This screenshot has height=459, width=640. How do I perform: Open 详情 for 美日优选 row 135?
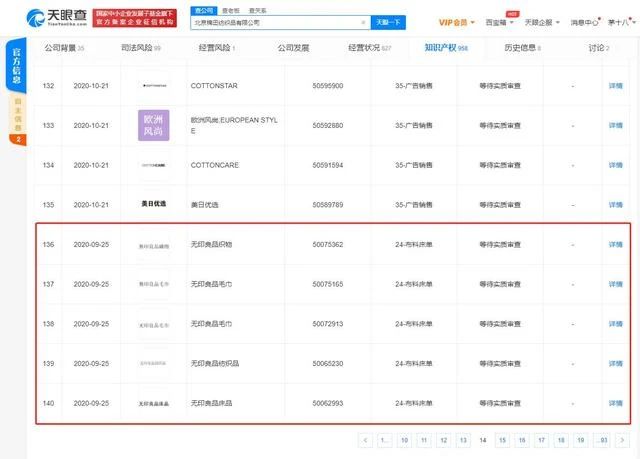click(x=616, y=205)
